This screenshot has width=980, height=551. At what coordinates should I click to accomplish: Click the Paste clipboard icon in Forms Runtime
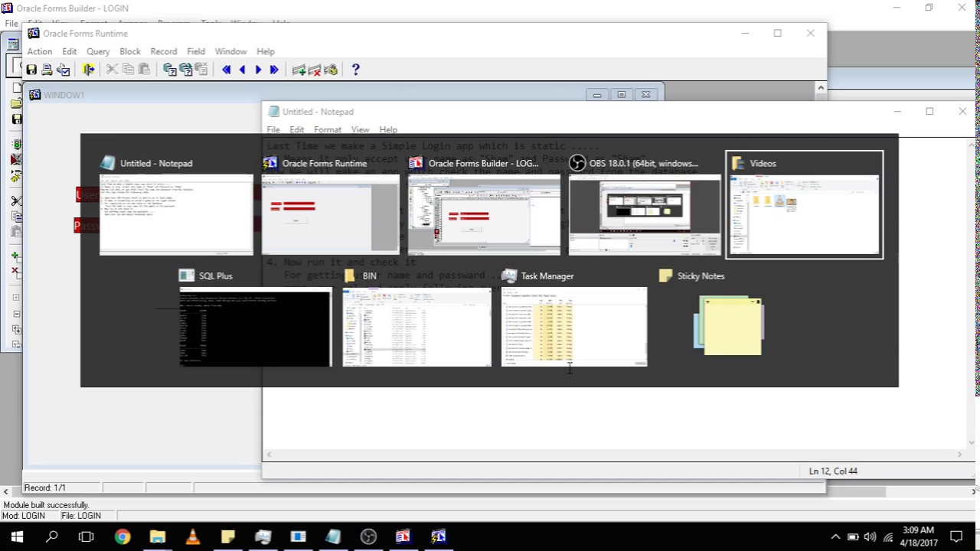point(144,70)
